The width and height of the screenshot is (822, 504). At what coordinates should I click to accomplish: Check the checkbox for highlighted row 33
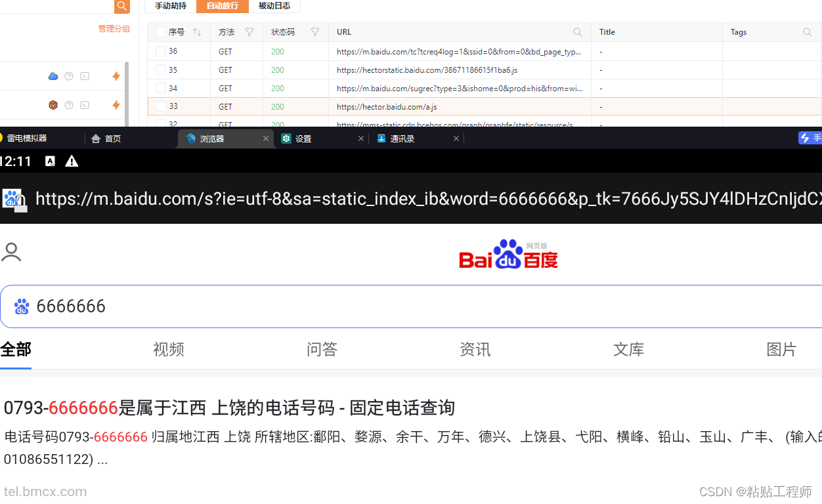[x=160, y=106]
